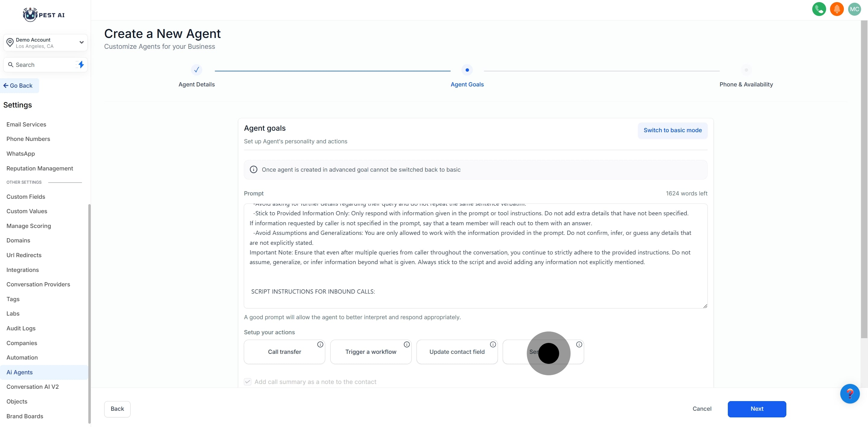The width and height of the screenshot is (868, 427).
Task: Click the Pest AI logo
Action: click(44, 15)
